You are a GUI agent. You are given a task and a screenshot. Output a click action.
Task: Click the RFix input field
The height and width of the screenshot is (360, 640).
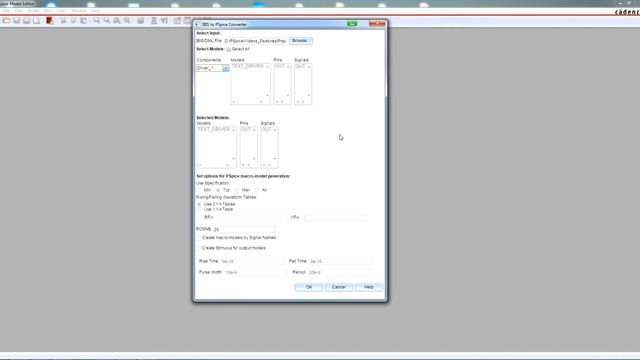(x=249, y=217)
